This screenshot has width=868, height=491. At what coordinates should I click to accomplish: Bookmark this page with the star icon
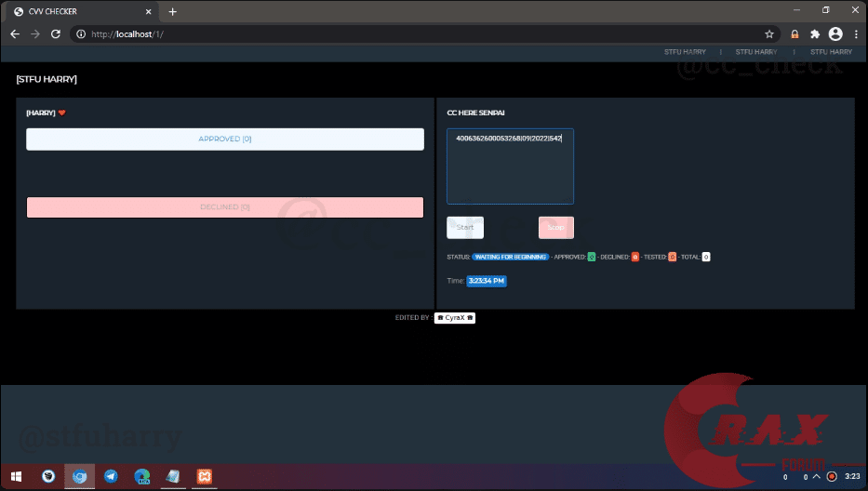[x=768, y=34]
